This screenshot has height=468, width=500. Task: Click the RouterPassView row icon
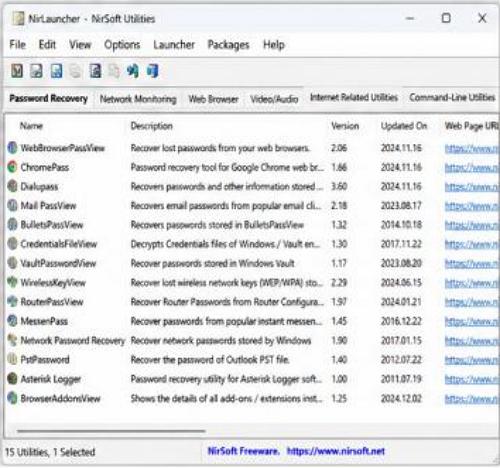coord(12,302)
